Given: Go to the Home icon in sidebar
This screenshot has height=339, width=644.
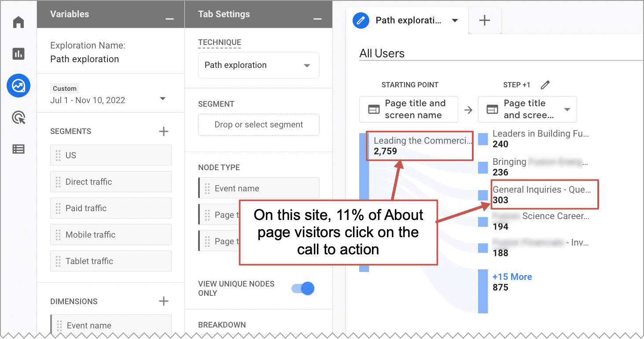Looking at the screenshot, I should [x=18, y=22].
